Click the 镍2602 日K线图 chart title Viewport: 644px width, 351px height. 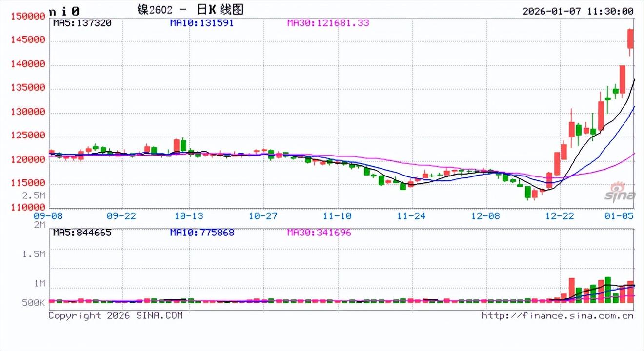[x=190, y=10]
